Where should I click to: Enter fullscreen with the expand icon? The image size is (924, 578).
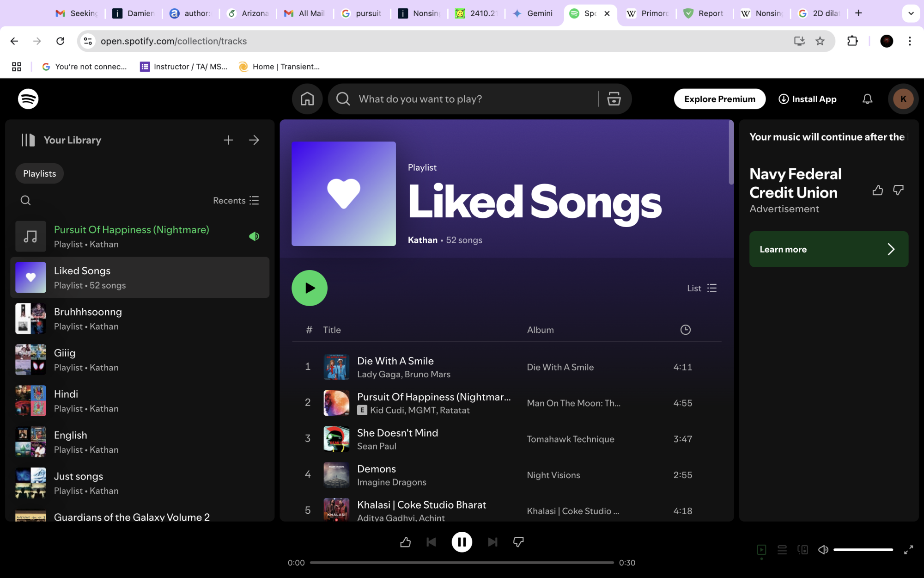coord(908,550)
